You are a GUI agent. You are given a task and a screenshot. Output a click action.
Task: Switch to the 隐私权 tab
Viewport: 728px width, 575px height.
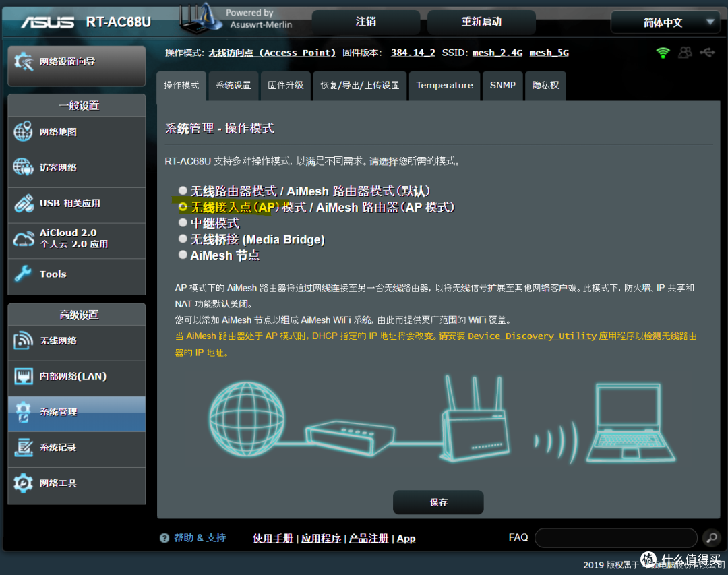[x=545, y=86]
